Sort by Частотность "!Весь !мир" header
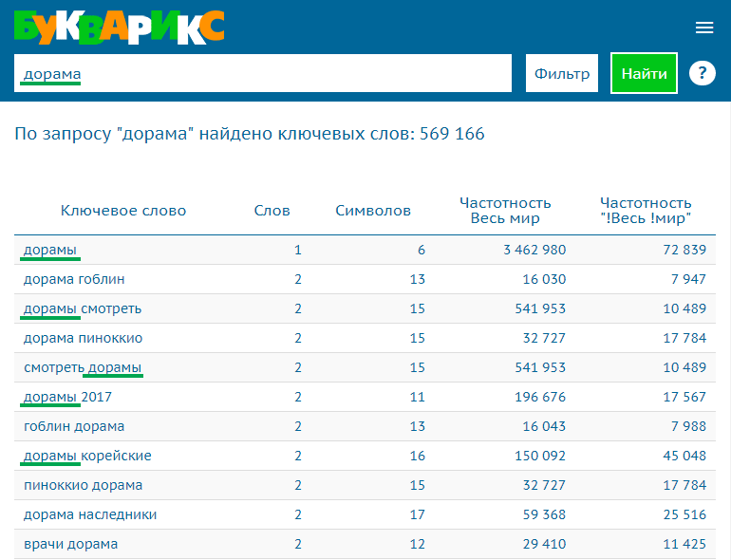The width and height of the screenshot is (731, 560). pyautogui.click(x=646, y=211)
